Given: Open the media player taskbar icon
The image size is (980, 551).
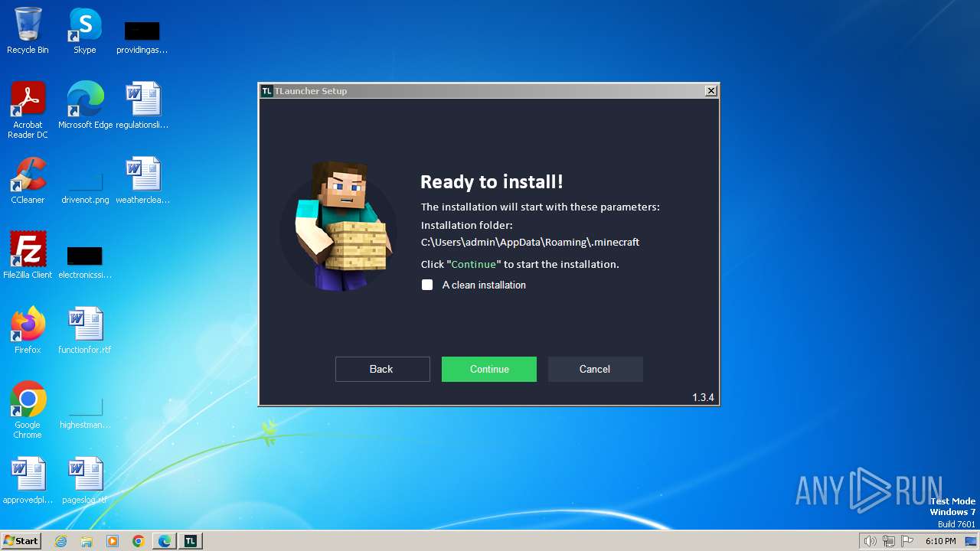Looking at the screenshot, I should [x=113, y=541].
